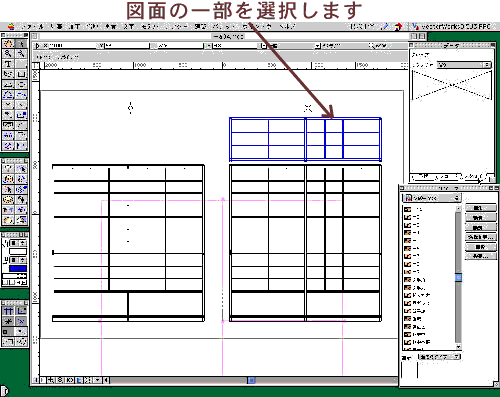Click the symbol list scrollbar thumb

pyautogui.click(x=459, y=277)
